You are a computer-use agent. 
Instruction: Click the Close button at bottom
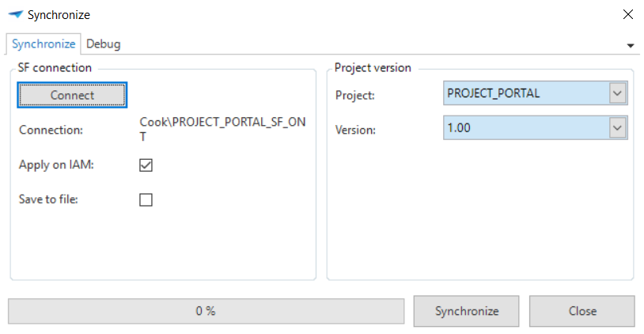click(x=581, y=311)
